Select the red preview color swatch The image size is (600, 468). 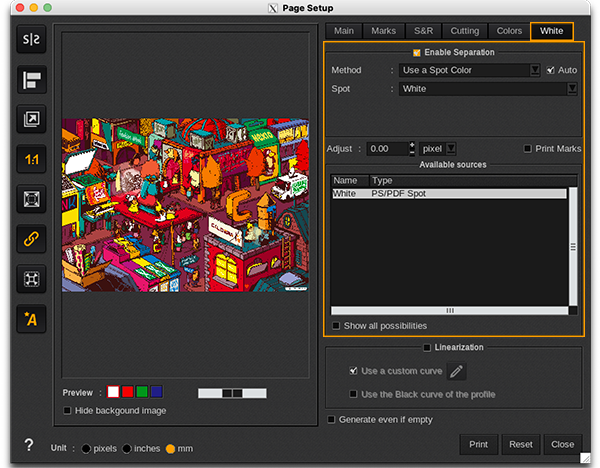pos(127,391)
